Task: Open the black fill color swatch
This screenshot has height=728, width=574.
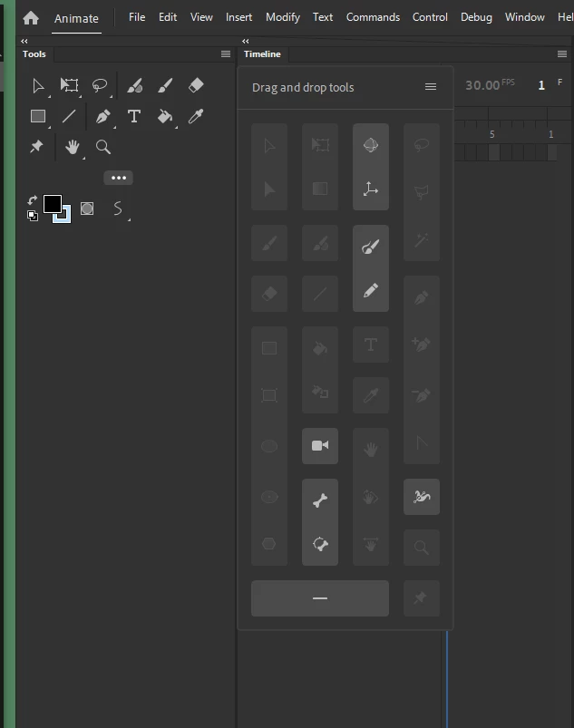Action: [52, 204]
